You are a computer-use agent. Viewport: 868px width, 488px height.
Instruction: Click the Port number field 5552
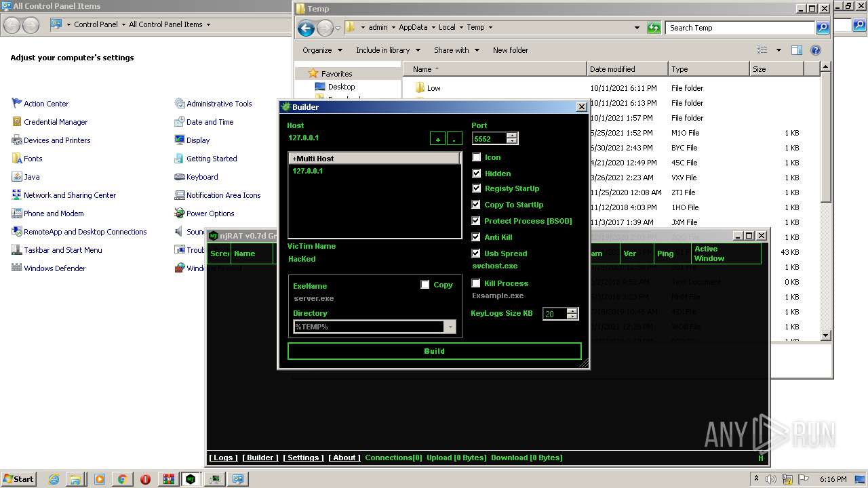pyautogui.click(x=490, y=138)
